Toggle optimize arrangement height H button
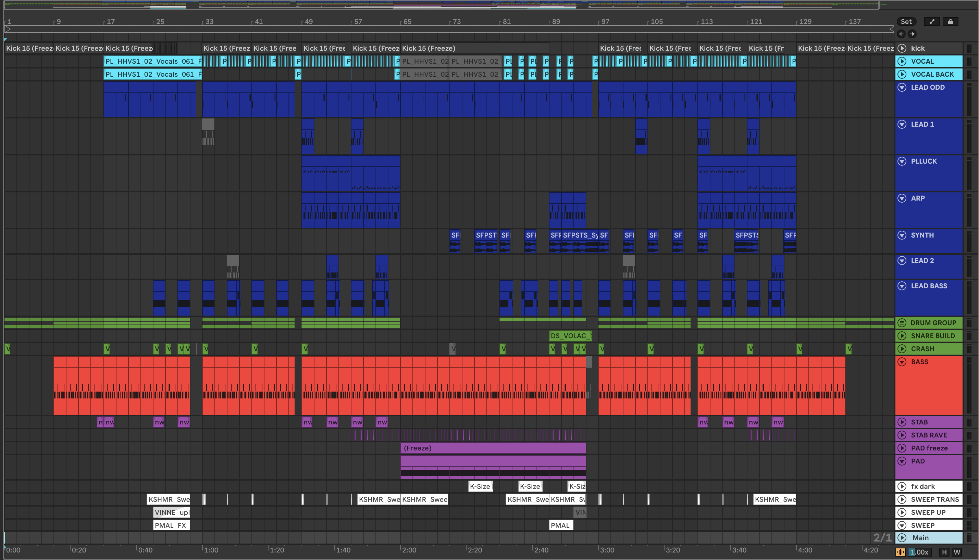Screen dimensions: 979x560 [944, 552]
